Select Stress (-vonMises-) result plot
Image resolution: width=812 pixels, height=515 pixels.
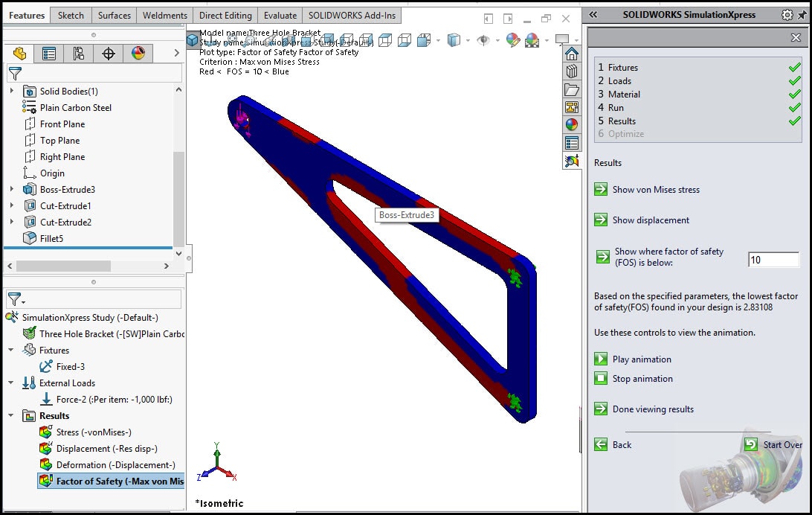tap(94, 432)
